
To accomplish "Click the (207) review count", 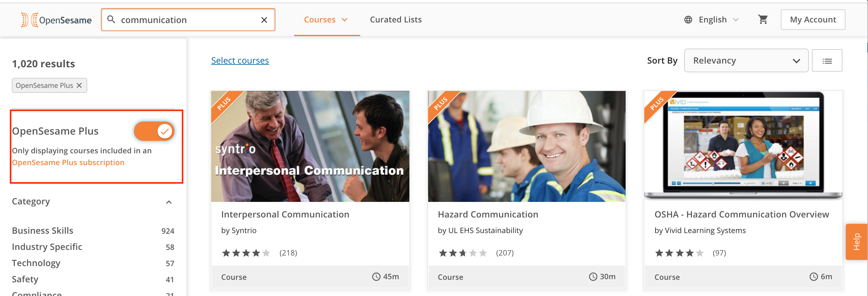I will 505,253.
